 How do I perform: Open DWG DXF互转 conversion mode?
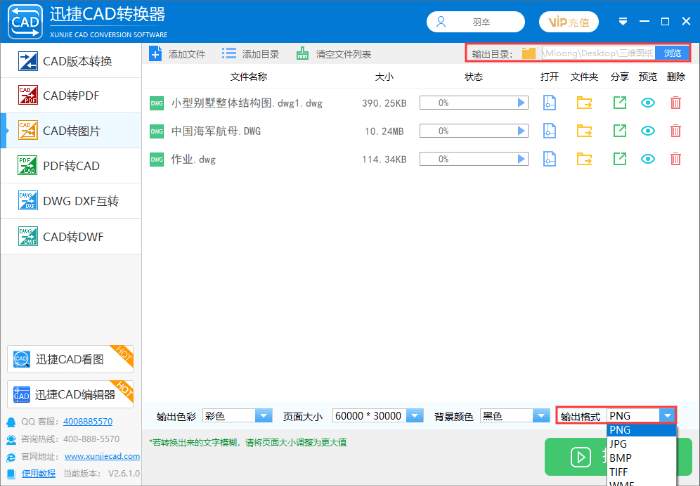[71, 201]
